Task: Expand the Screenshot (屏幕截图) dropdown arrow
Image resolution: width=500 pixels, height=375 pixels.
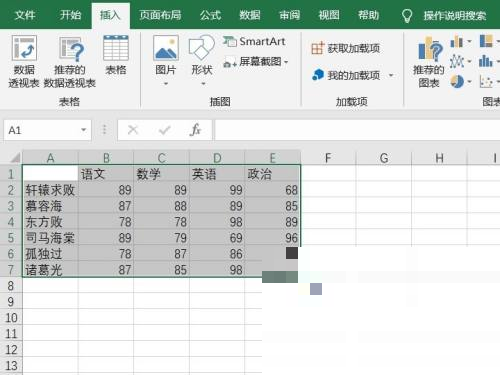Action: (x=286, y=62)
